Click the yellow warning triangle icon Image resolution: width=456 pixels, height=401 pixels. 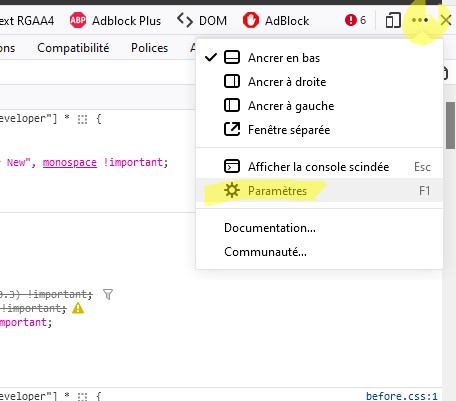coord(78,308)
